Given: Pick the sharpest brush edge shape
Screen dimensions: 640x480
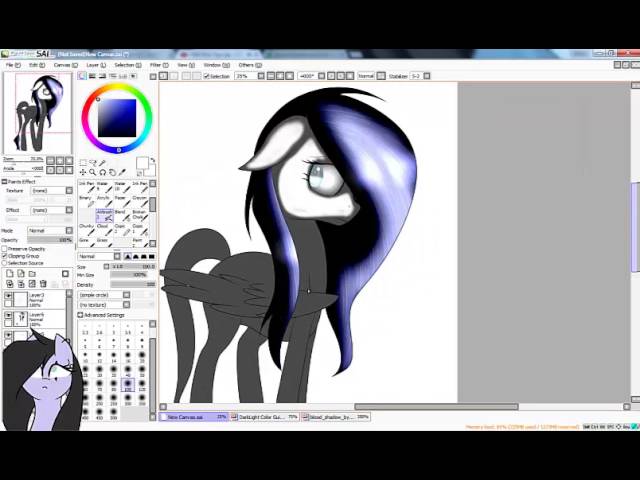Looking at the screenshot, I should [128, 256].
